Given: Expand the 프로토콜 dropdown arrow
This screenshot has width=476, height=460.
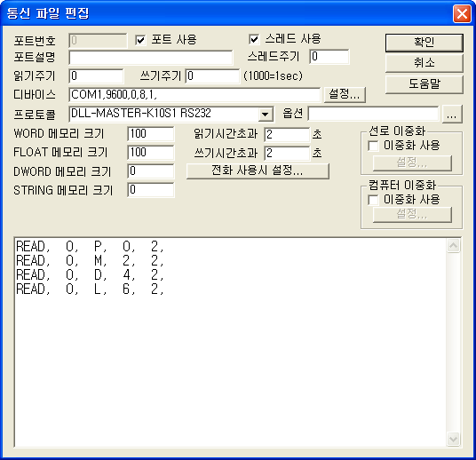Looking at the screenshot, I should (266, 115).
